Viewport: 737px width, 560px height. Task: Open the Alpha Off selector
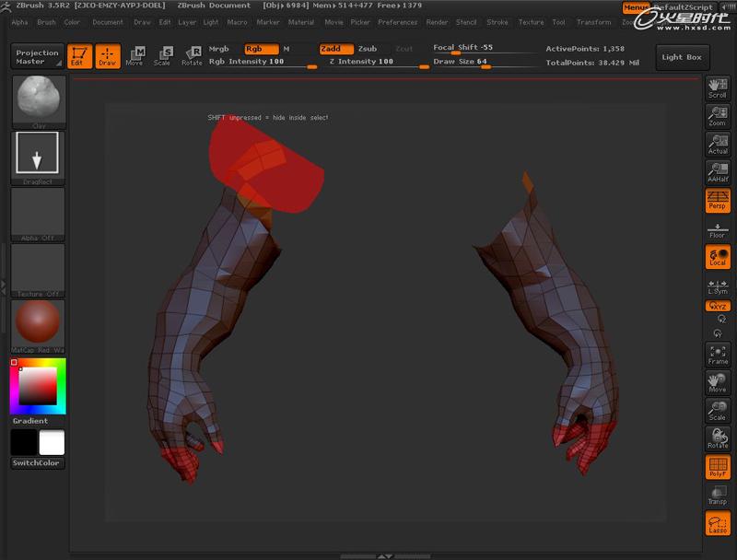click(x=38, y=215)
